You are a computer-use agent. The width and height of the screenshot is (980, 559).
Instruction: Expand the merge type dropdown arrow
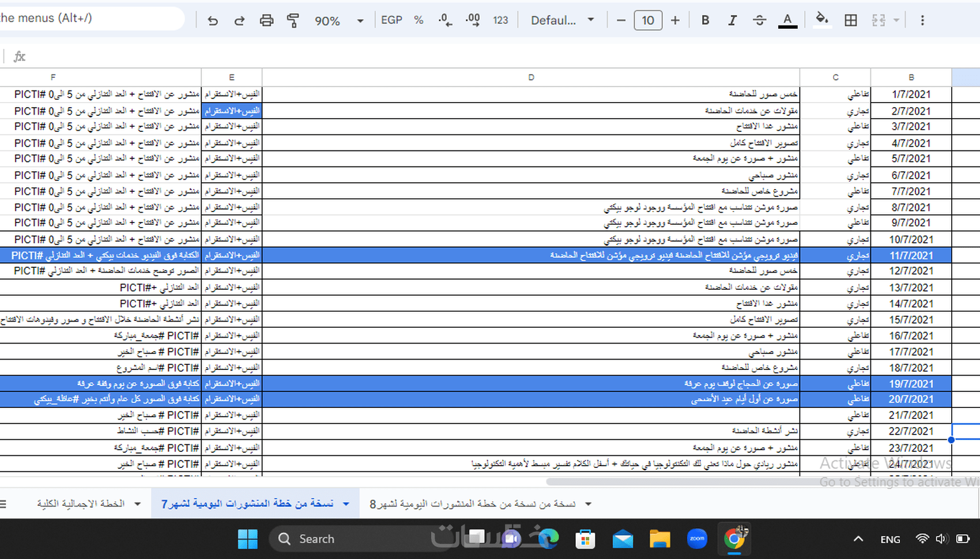pyautogui.click(x=896, y=21)
